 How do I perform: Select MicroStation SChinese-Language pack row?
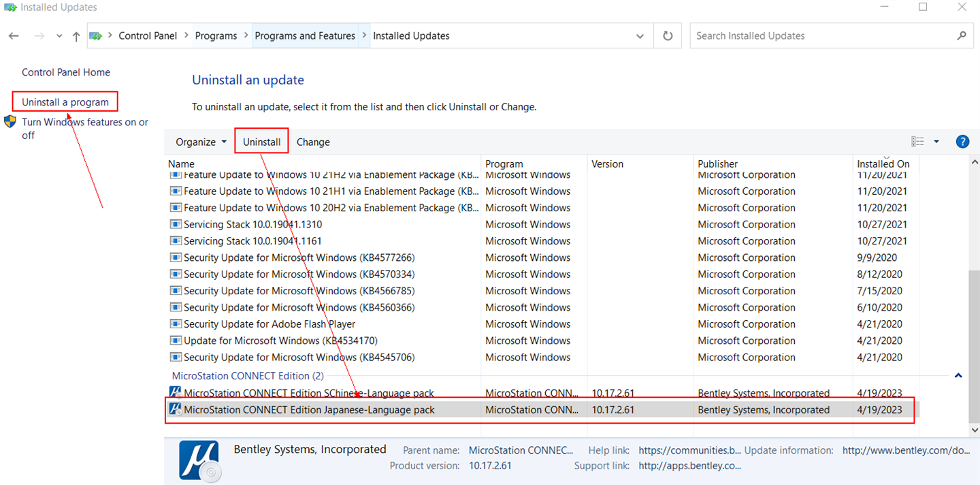pyautogui.click(x=542, y=393)
